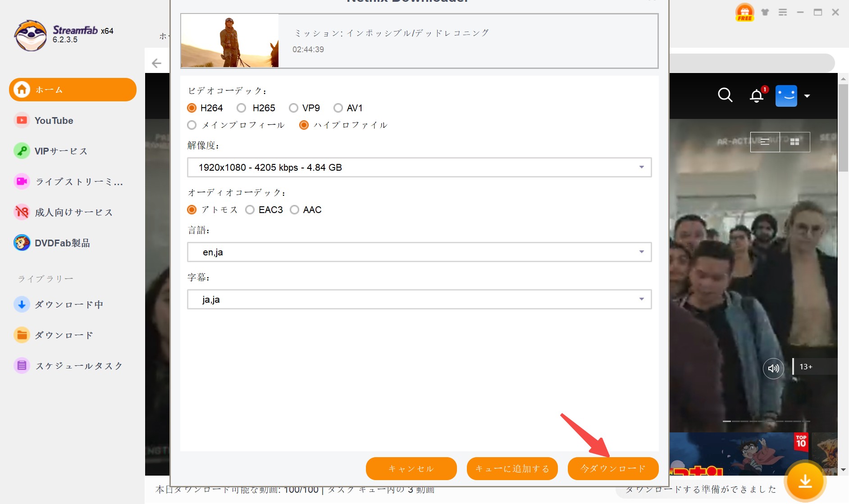Open the YouTube downloader section

coord(53,120)
